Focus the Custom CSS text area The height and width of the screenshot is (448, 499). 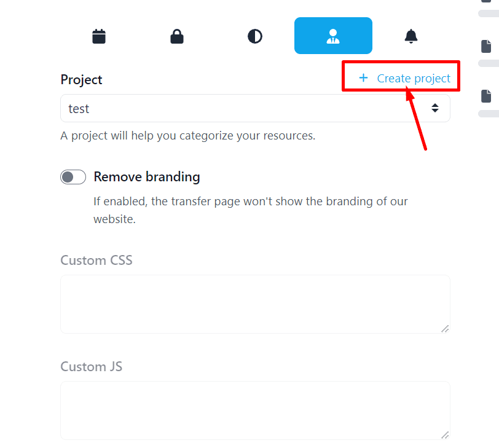point(255,304)
